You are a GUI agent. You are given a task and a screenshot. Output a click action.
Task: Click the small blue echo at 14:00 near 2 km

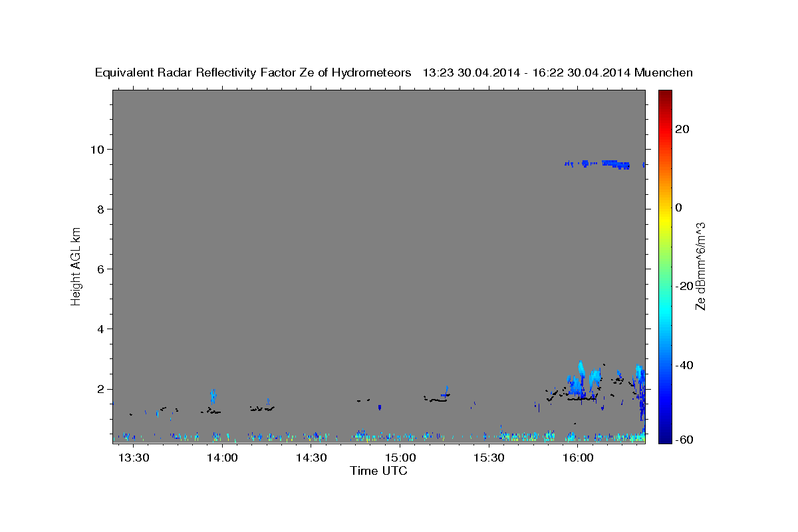pyautogui.click(x=213, y=396)
